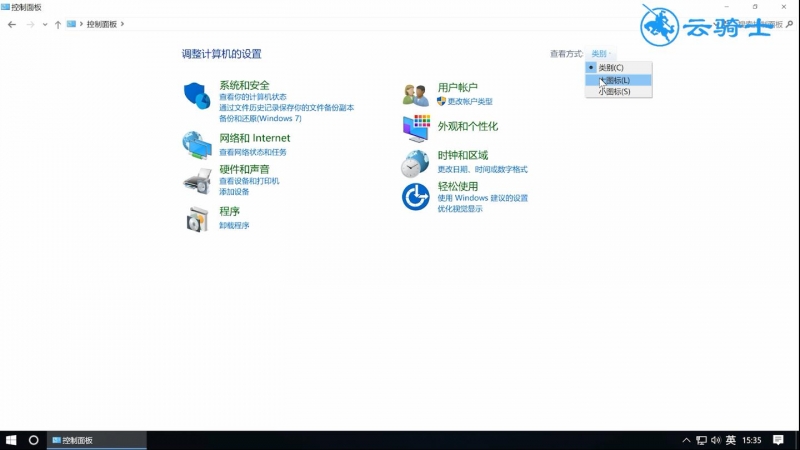Switch the 英 input method indicator

[731, 440]
